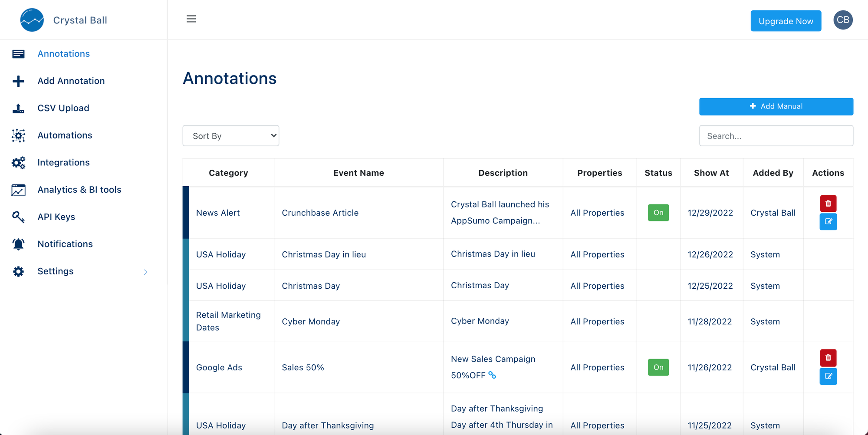Edit the Sales 50% annotation

pos(828,376)
